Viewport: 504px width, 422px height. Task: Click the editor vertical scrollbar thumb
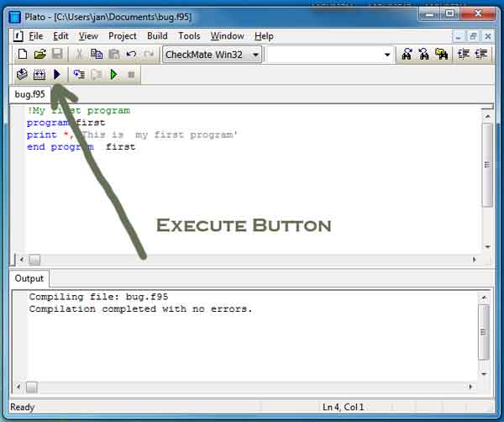[x=487, y=165]
